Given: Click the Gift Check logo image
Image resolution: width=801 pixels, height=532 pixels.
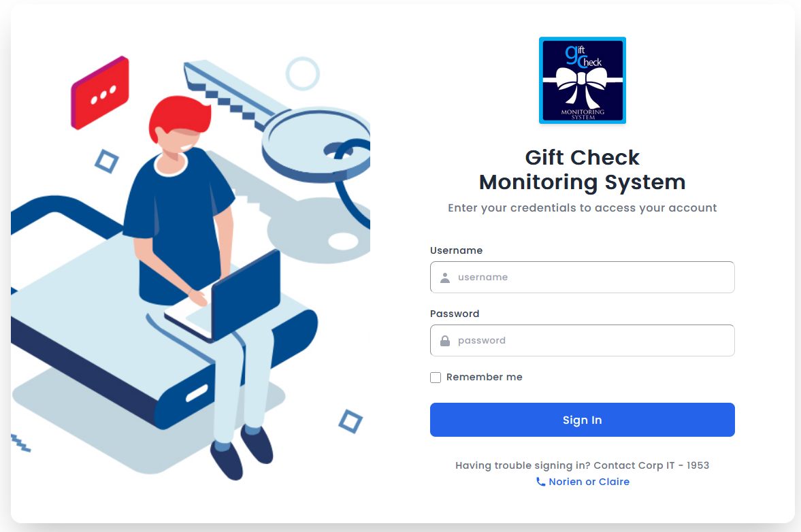Looking at the screenshot, I should [582, 80].
